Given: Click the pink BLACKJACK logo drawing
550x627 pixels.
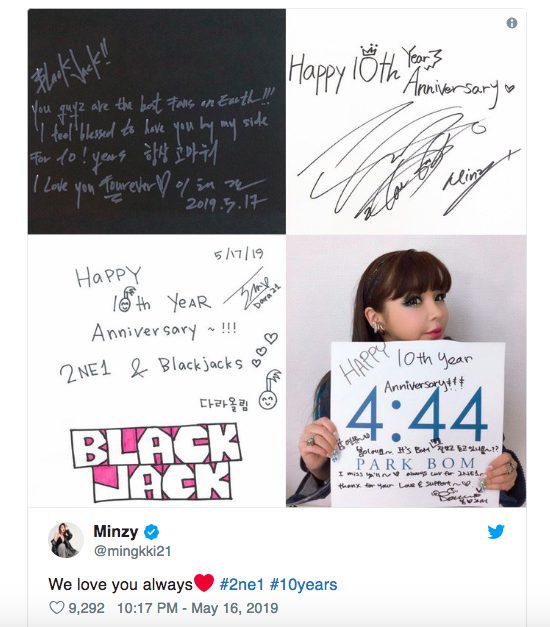Looking at the screenshot, I should (156, 462).
